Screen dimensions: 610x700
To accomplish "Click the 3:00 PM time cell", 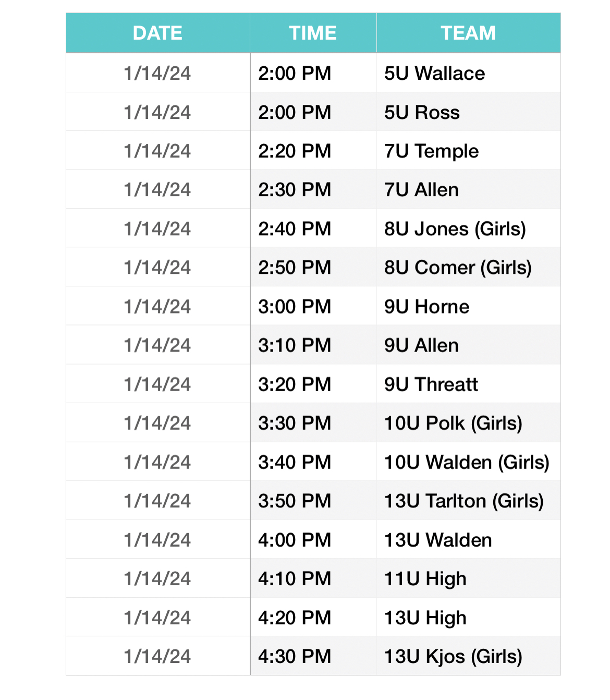I will [x=313, y=306].
